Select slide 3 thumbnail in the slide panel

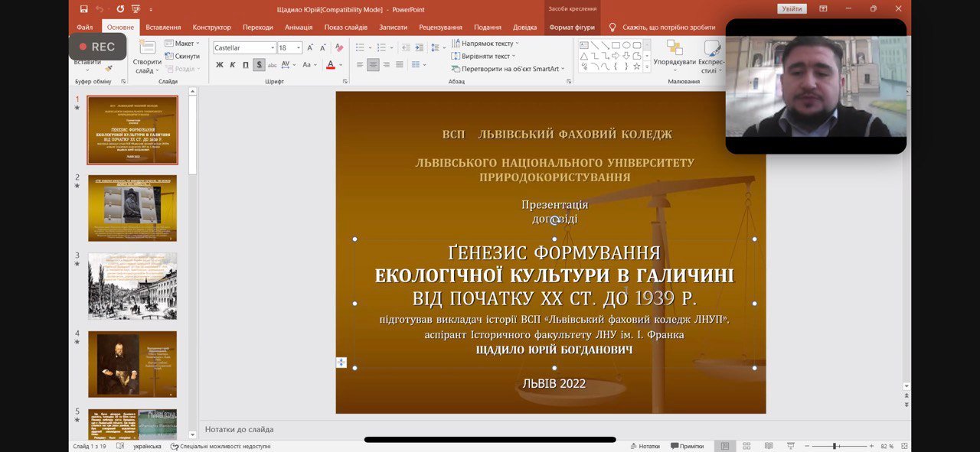coord(132,286)
